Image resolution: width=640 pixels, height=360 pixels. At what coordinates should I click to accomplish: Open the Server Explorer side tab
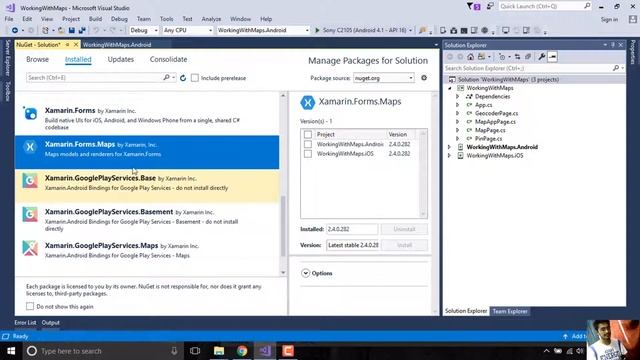click(x=7, y=58)
